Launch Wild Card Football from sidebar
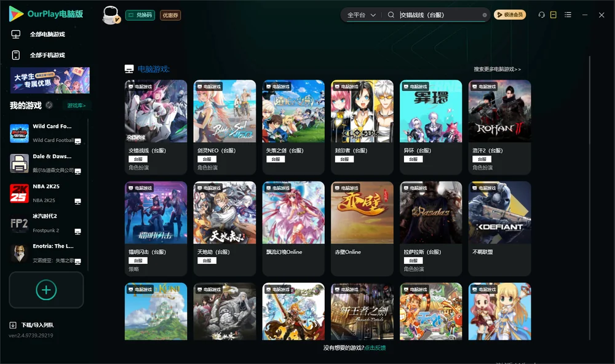 pos(19,133)
